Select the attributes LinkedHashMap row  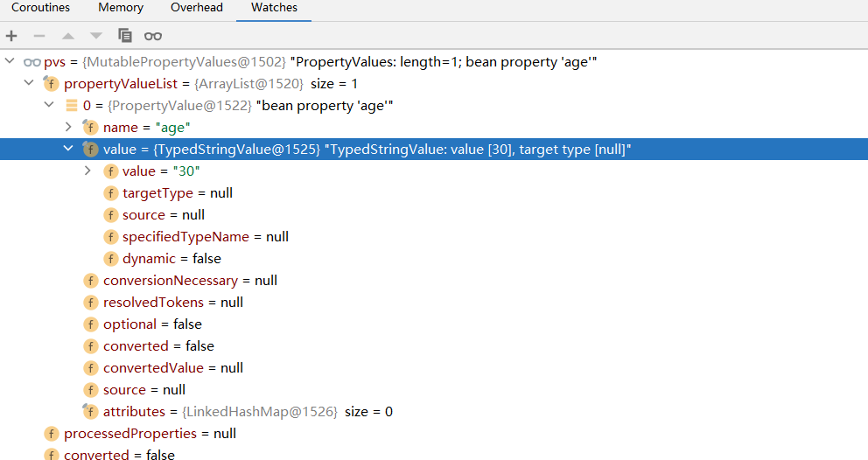pos(434,412)
